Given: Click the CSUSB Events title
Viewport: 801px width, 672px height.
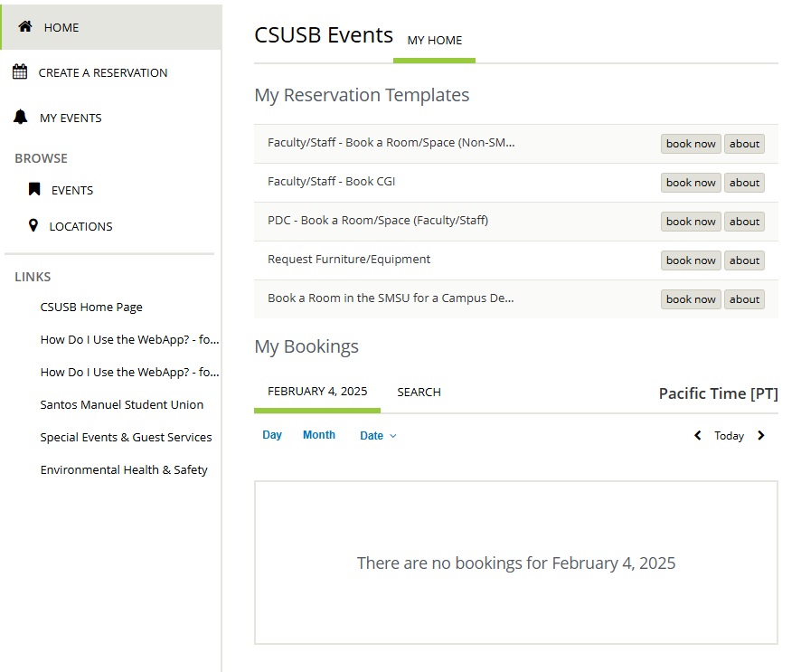Looking at the screenshot, I should tap(324, 35).
